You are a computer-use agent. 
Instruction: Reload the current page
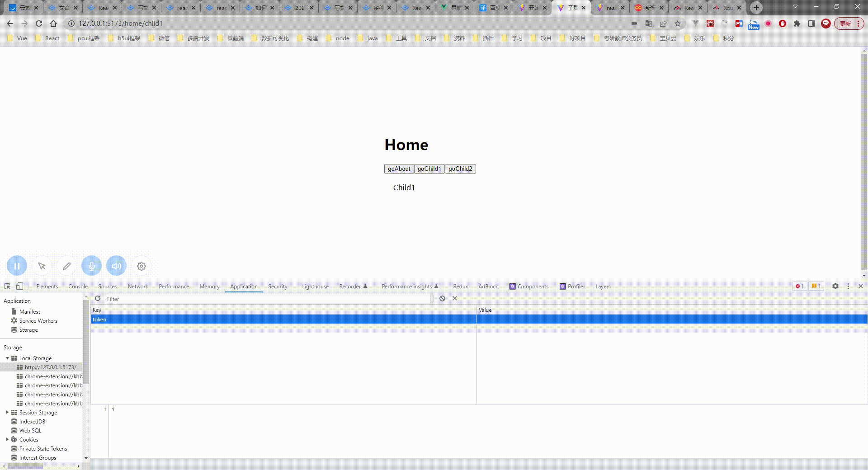tap(39, 23)
